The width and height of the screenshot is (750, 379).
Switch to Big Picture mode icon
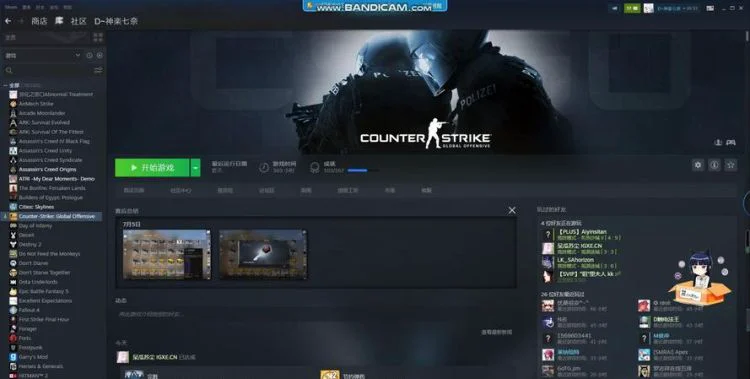point(710,8)
